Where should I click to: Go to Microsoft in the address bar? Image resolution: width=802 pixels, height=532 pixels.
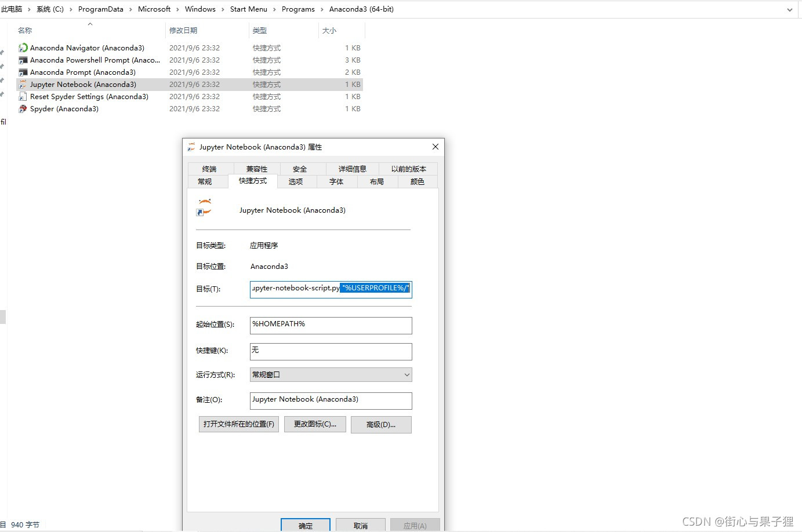coord(154,9)
